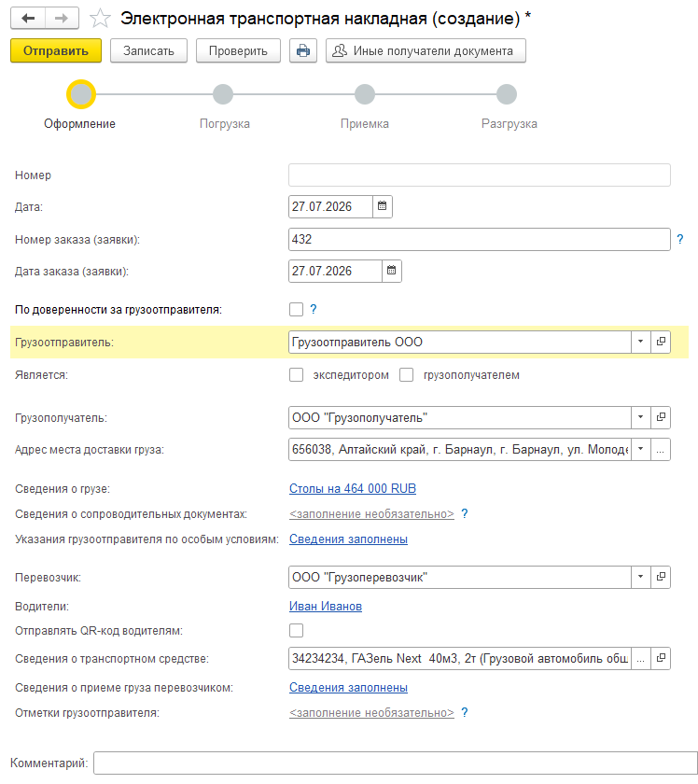The height and width of the screenshot is (784, 698).
Task: Click the Барнаул delivery address field
Action: pos(460,450)
